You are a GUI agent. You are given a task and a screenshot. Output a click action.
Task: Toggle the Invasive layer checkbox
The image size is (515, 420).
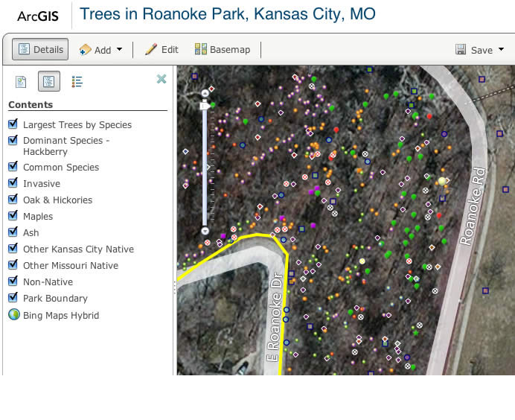click(x=13, y=183)
